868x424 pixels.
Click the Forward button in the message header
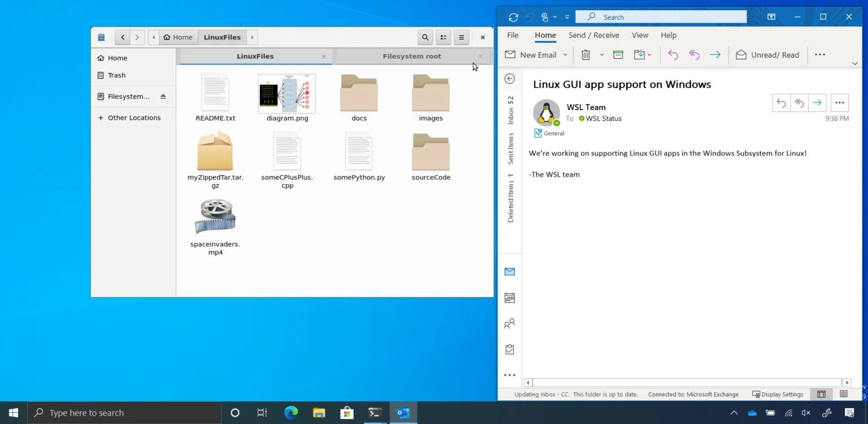click(x=817, y=103)
